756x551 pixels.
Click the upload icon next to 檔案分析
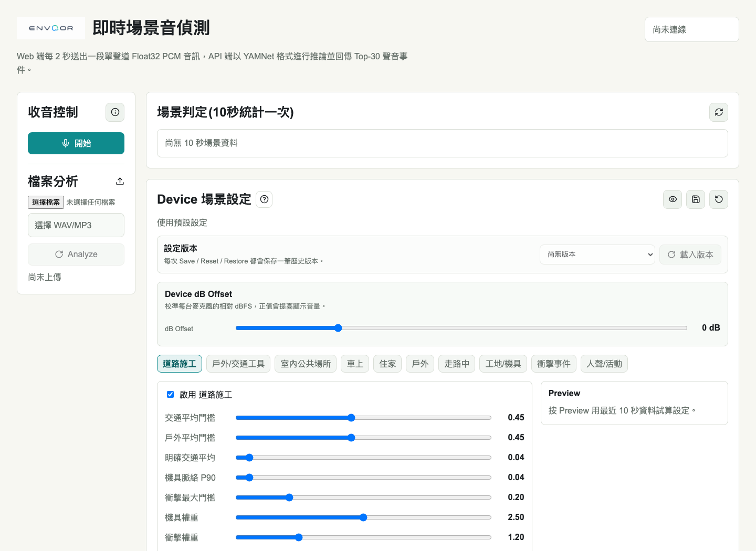(120, 182)
